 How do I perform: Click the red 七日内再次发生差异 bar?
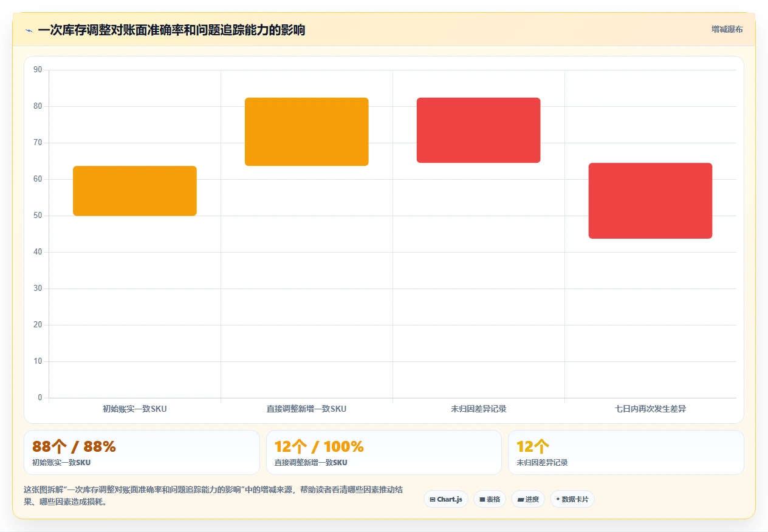click(x=650, y=201)
